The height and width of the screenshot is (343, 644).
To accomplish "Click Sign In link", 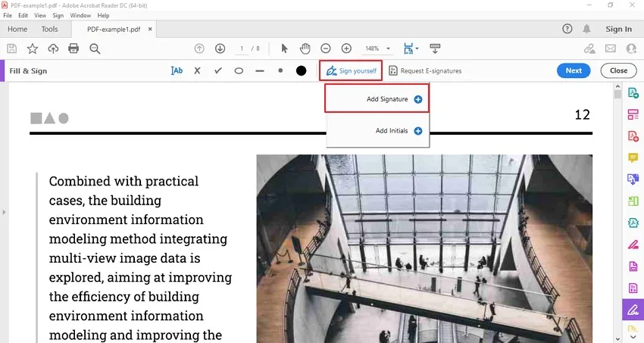I will coord(618,29).
